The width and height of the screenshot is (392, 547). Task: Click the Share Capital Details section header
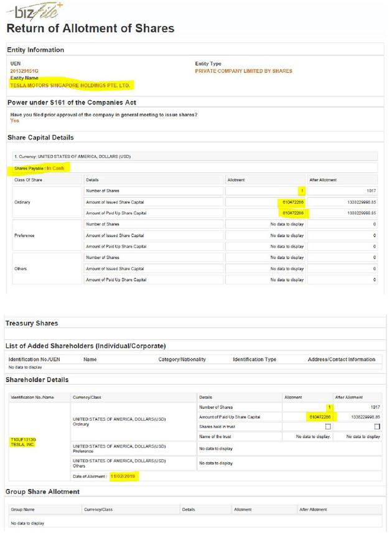[x=40, y=138]
